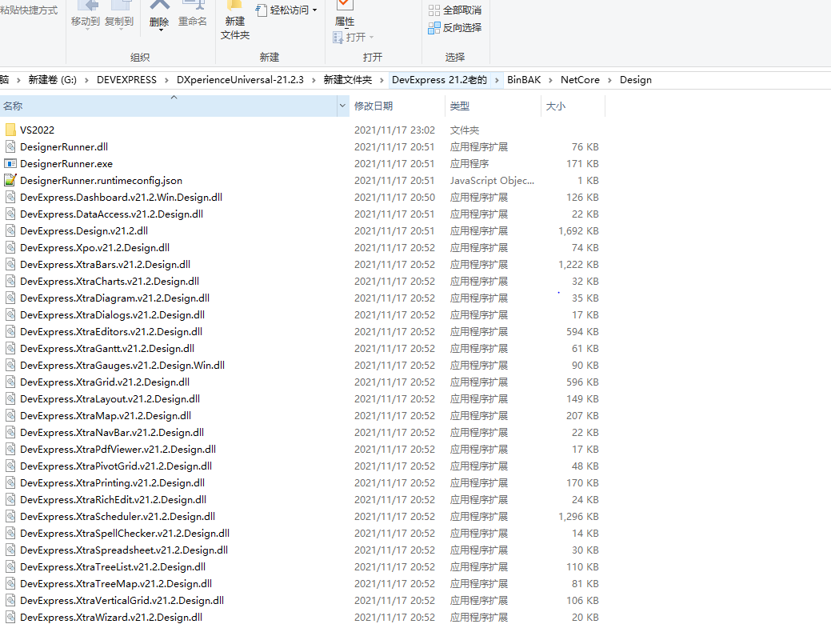Click the Delete (删除) ribbon icon
The width and height of the screenshot is (831, 644).
tap(159, 6)
